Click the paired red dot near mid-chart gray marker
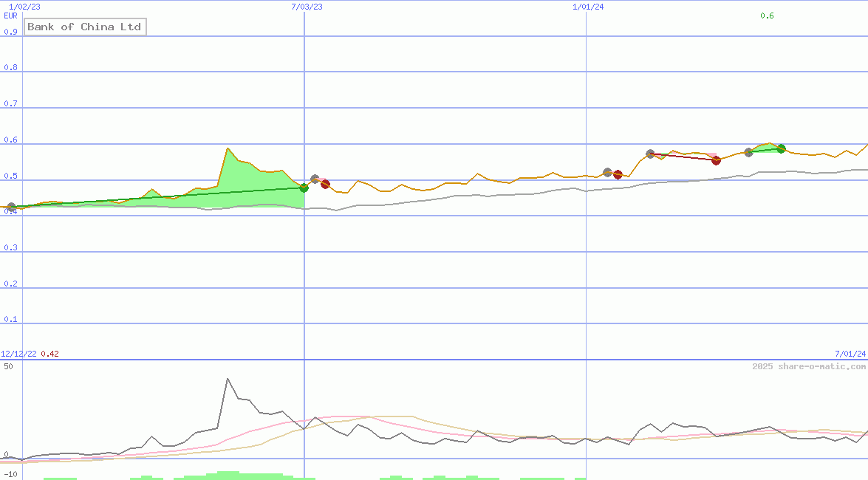This screenshot has width=868, height=480. pos(618,174)
